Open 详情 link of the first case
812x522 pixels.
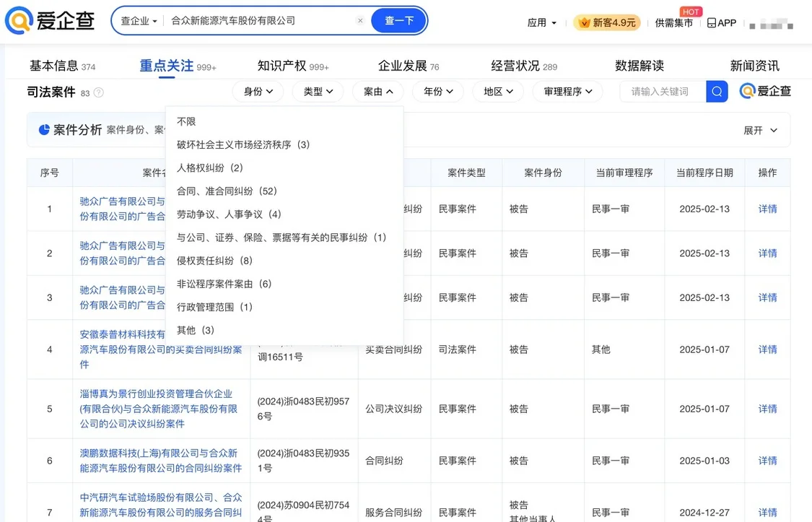(767, 209)
